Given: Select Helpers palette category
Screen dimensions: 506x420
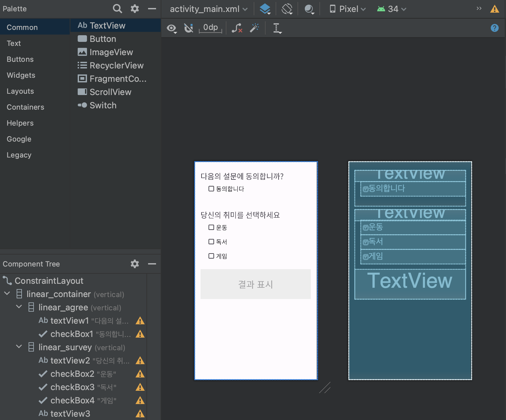Looking at the screenshot, I should point(35,123).
